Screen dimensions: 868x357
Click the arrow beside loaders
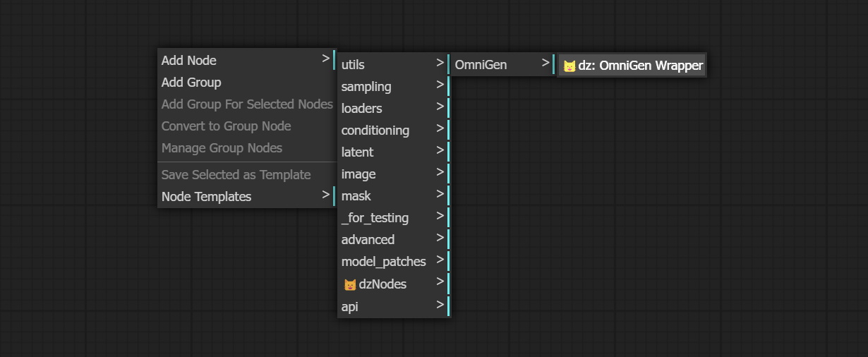click(440, 107)
